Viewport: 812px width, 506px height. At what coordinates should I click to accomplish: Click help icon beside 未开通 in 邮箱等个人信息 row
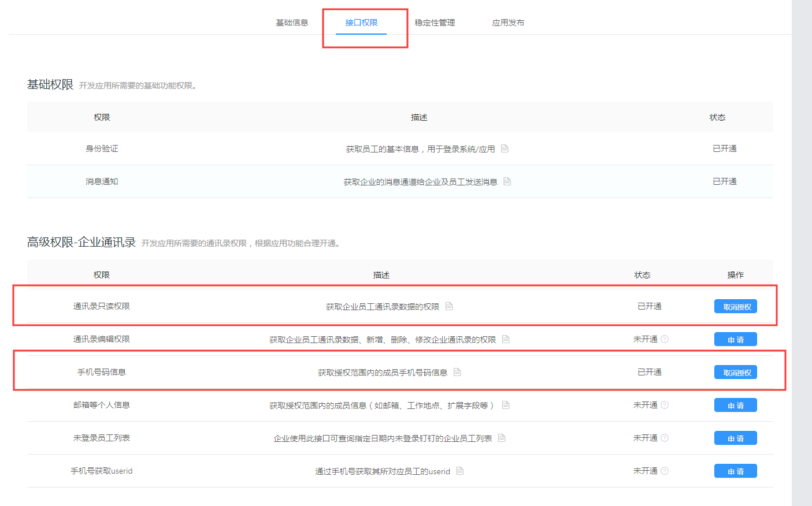pos(665,405)
